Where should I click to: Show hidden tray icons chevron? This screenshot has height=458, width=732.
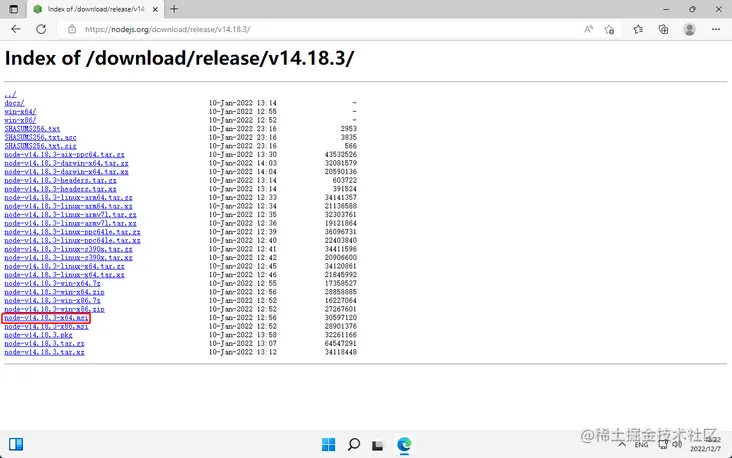click(622, 444)
